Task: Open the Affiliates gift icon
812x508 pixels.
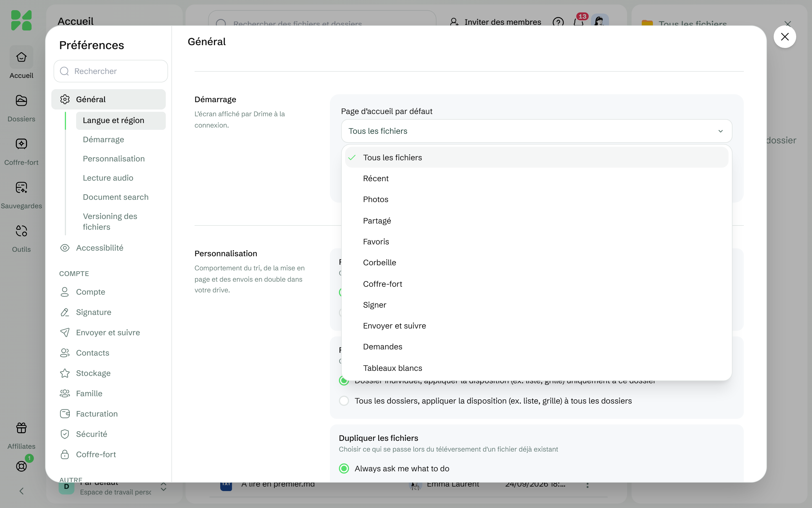Action: (x=21, y=428)
